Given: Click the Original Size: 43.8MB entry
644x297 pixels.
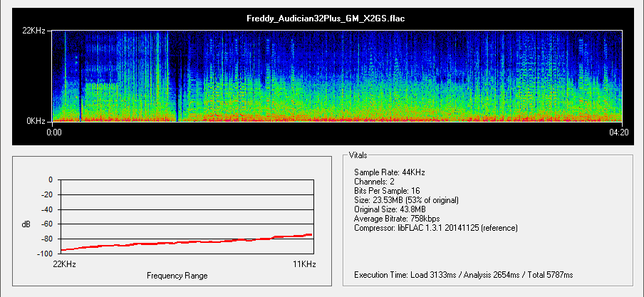Looking at the screenshot, I should [x=390, y=209].
